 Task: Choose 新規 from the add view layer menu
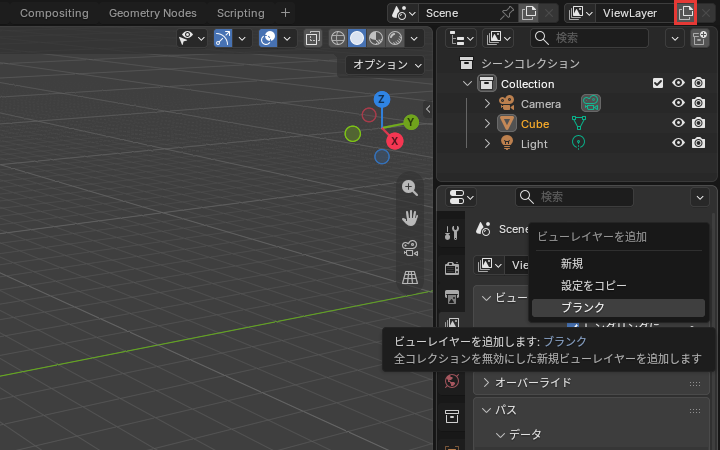(x=618, y=264)
